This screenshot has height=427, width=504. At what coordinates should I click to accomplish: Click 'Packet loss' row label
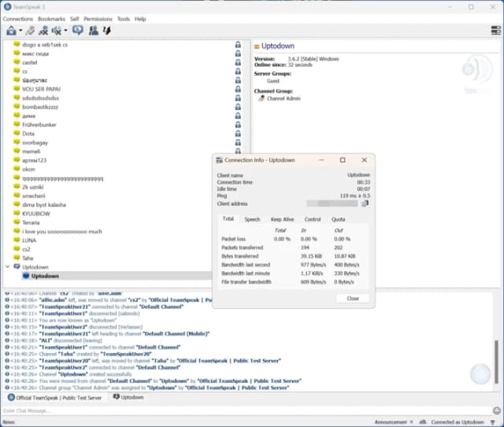[x=233, y=239]
